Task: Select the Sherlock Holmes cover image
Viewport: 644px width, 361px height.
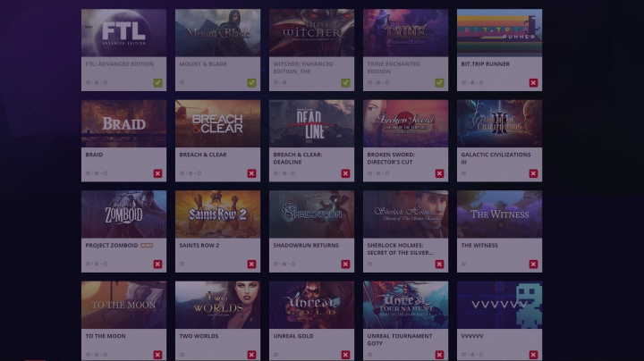Action: pos(406,214)
